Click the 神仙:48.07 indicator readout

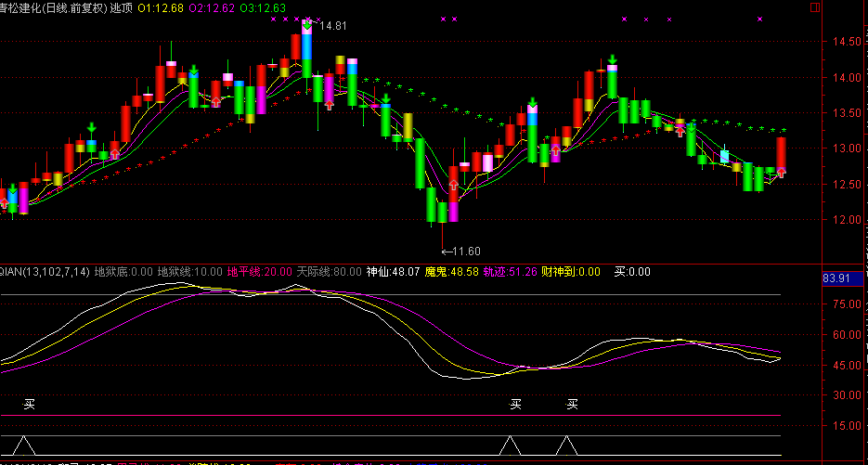(394, 272)
